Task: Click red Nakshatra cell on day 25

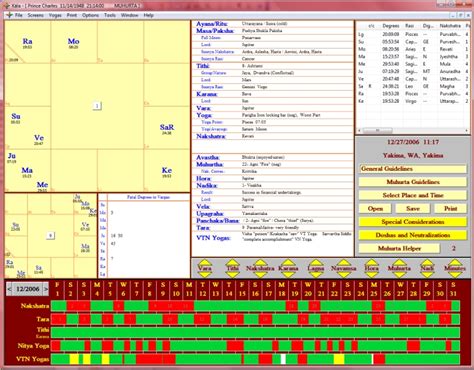Action: click(378, 306)
